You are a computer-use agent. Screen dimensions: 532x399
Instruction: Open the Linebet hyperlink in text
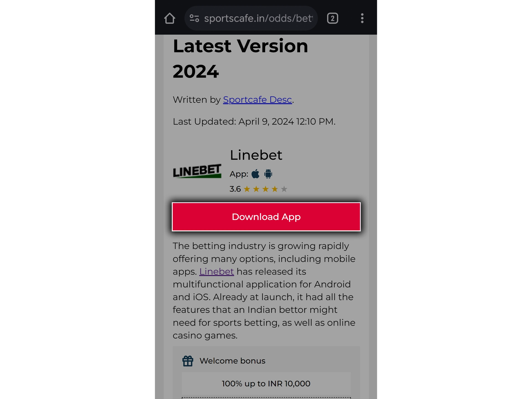coord(217,271)
